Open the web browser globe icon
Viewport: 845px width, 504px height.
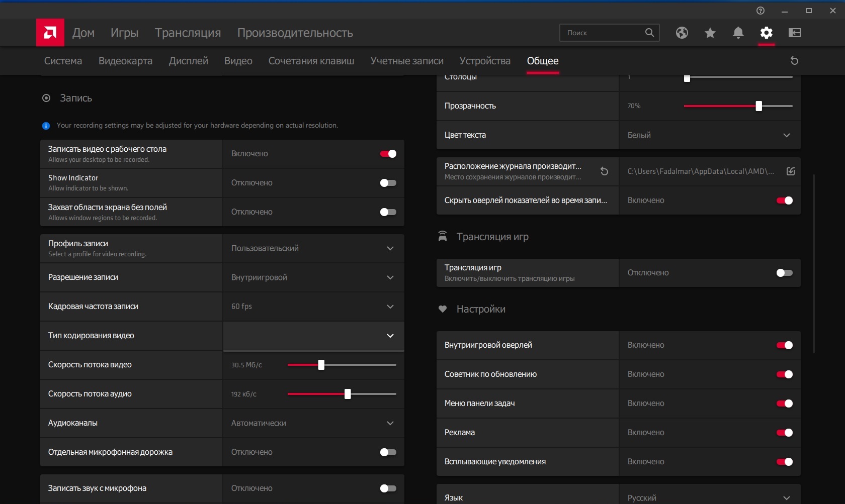click(682, 33)
